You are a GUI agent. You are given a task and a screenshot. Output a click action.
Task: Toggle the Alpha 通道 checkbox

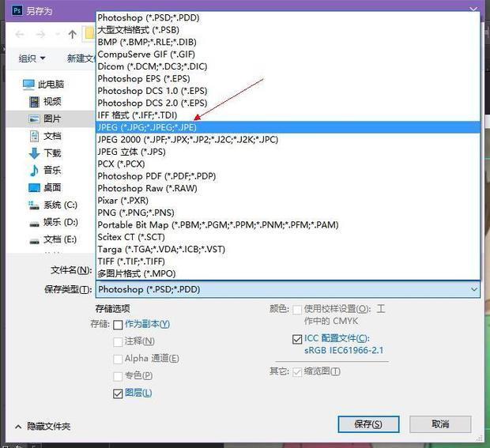pos(118,360)
